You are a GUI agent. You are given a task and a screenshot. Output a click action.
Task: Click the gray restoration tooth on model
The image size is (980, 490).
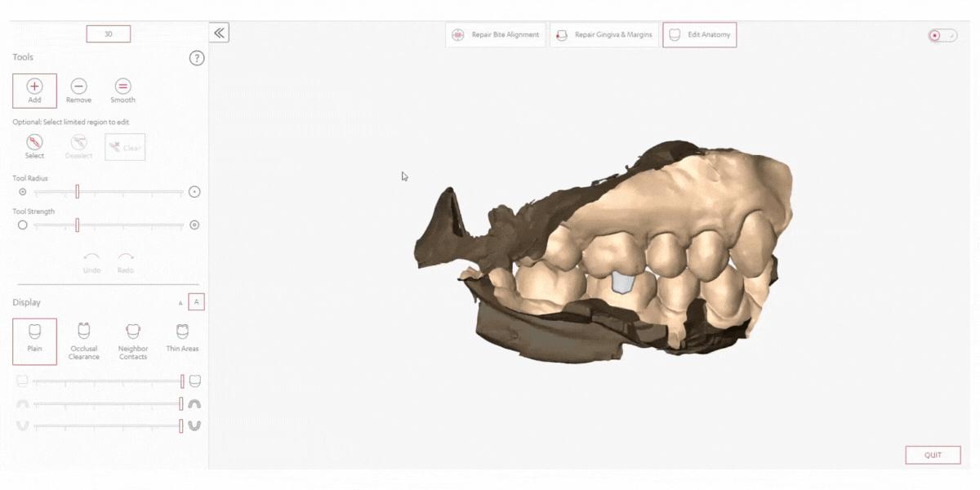pyautogui.click(x=622, y=283)
